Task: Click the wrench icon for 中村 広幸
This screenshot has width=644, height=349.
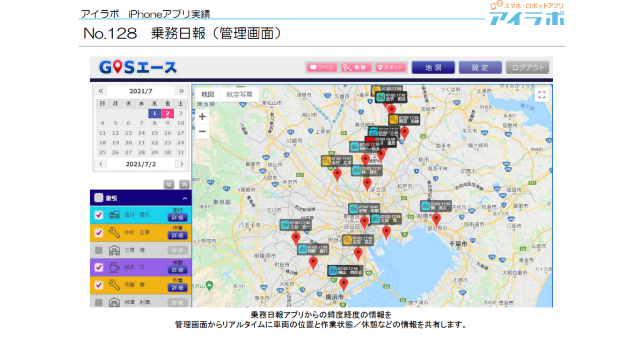Action: click(x=114, y=232)
